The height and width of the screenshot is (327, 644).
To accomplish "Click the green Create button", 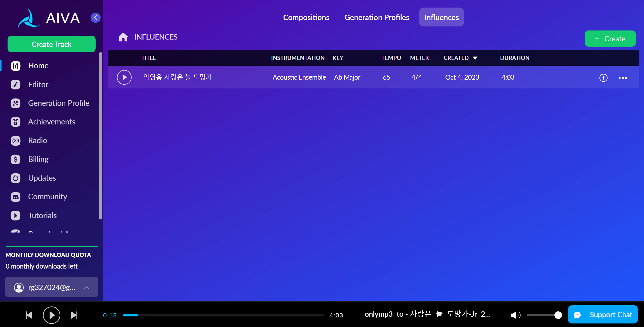I will click(x=610, y=39).
